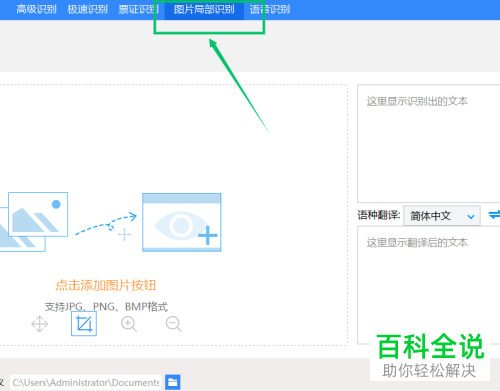The image size is (500, 391).
Task: Browse for output folder with folder icon
Action: point(173,382)
